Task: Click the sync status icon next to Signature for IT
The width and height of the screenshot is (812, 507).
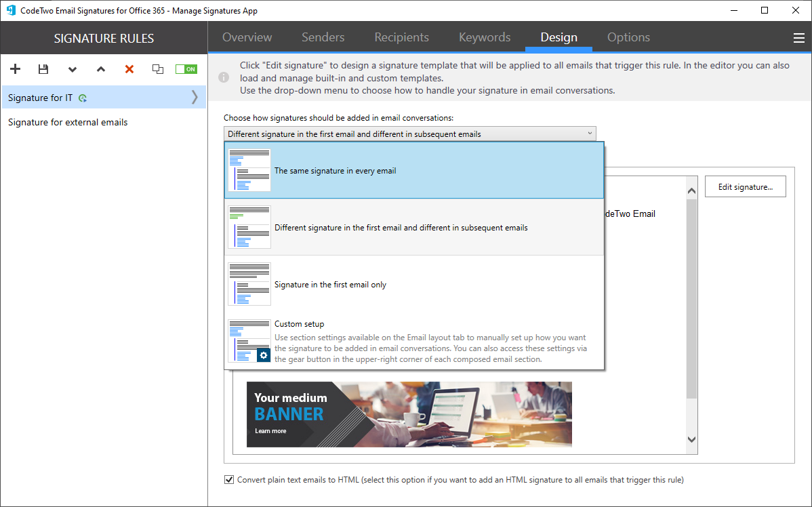Action: tap(82, 98)
